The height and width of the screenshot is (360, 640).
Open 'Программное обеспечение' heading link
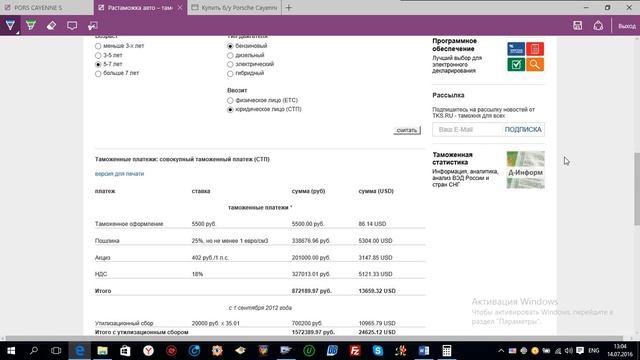(454, 45)
